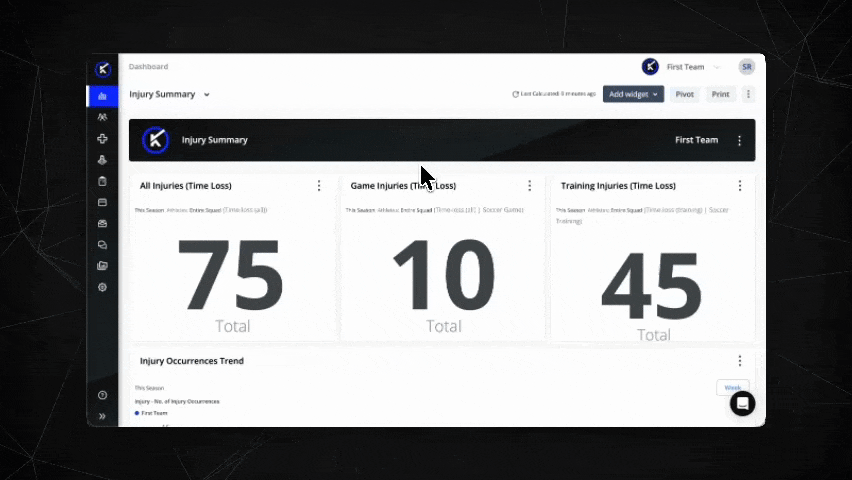This screenshot has height=480, width=852.
Task: Click the medical cross icon in sidebar
Action: [102, 139]
